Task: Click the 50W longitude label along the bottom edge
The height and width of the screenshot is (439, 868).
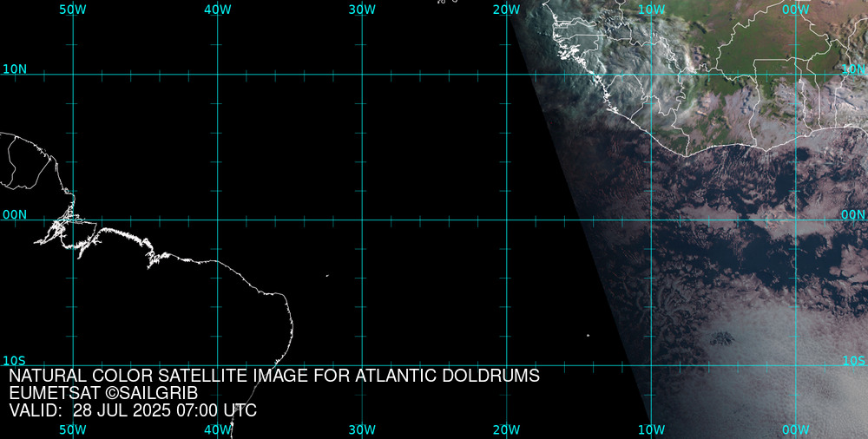Action: pos(73,429)
